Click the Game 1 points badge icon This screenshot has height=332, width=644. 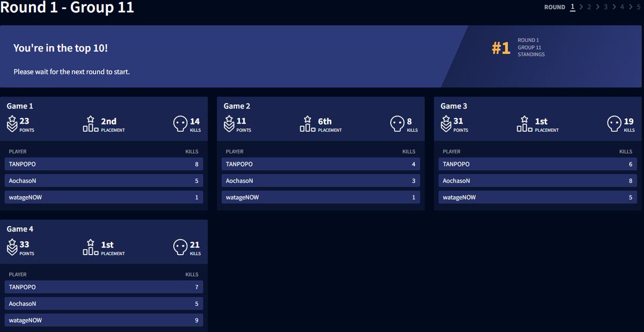click(12, 124)
